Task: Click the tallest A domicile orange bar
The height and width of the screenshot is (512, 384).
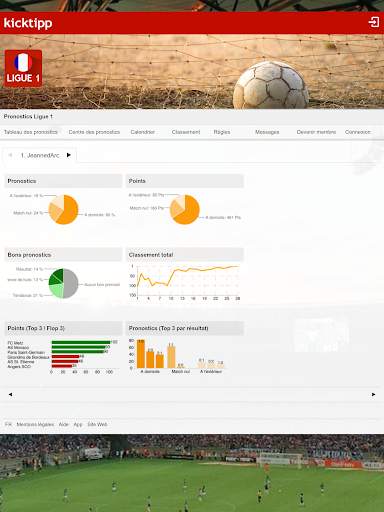Action: pos(141,354)
